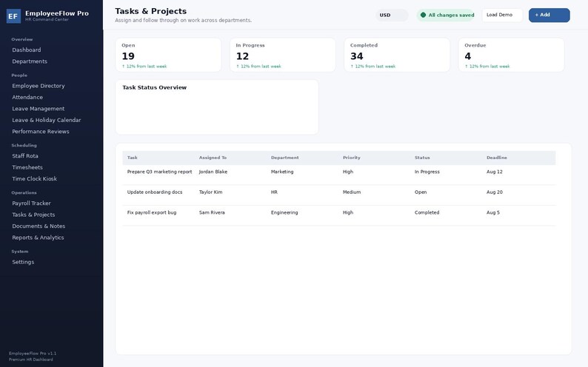Click the EF logo icon
The height and width of the screenshot is (367, 588).
[13, 16]
